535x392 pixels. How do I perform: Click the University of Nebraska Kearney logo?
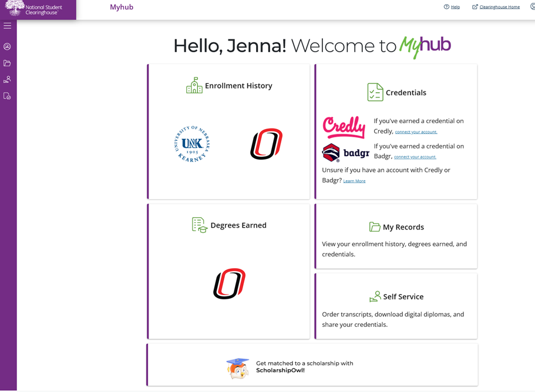[192, 144]
